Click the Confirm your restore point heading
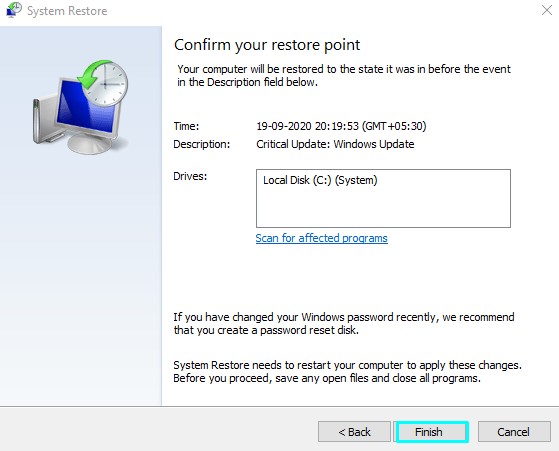Image resolution: width=559 pixels, height=451 pixels. pos(267,45)
